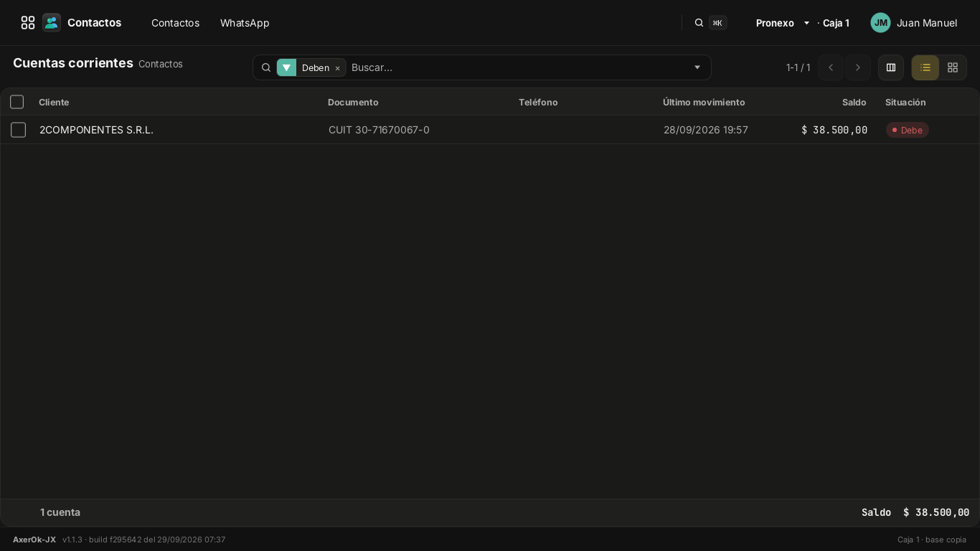Click the 1 cuenta footer label
980x551 pixels.
60,512
